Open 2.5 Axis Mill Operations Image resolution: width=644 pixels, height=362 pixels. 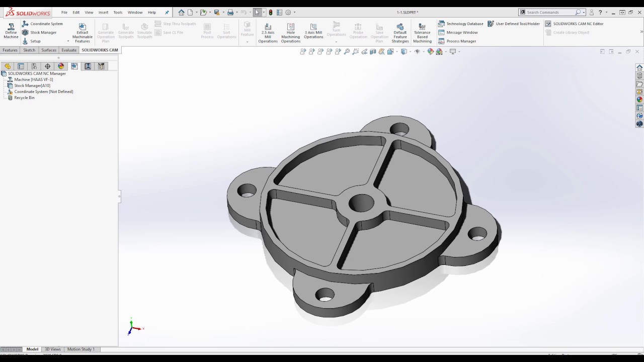tap(268, 33)
